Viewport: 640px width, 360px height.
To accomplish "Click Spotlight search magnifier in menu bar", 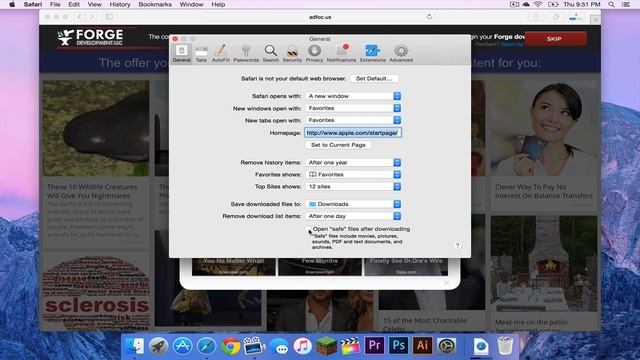I will (x=611, y=4).
